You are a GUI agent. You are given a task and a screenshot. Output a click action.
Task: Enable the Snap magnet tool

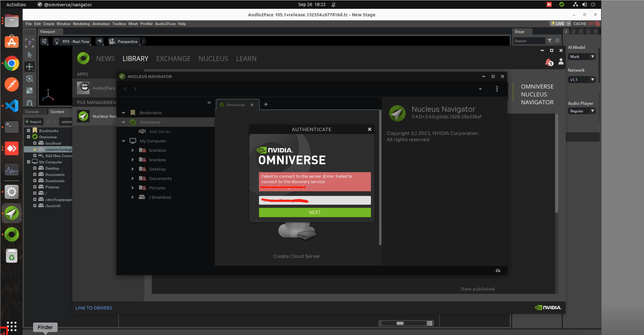29,102
